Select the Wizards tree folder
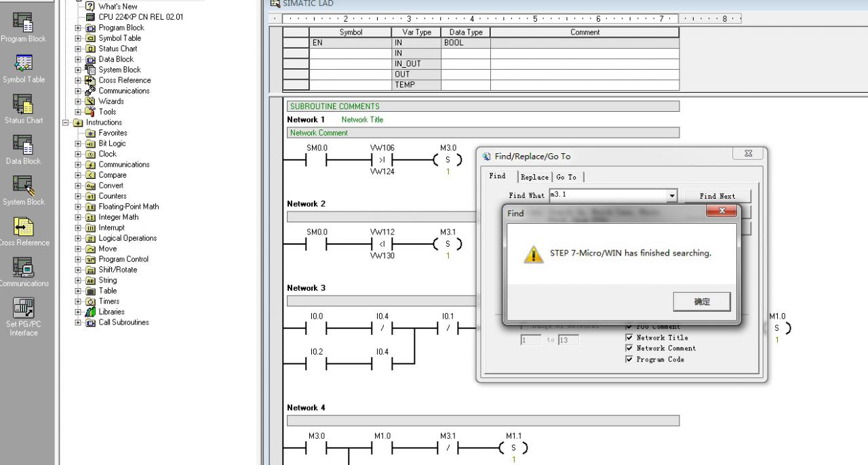The image size is (868, 465). pos(111,101)
